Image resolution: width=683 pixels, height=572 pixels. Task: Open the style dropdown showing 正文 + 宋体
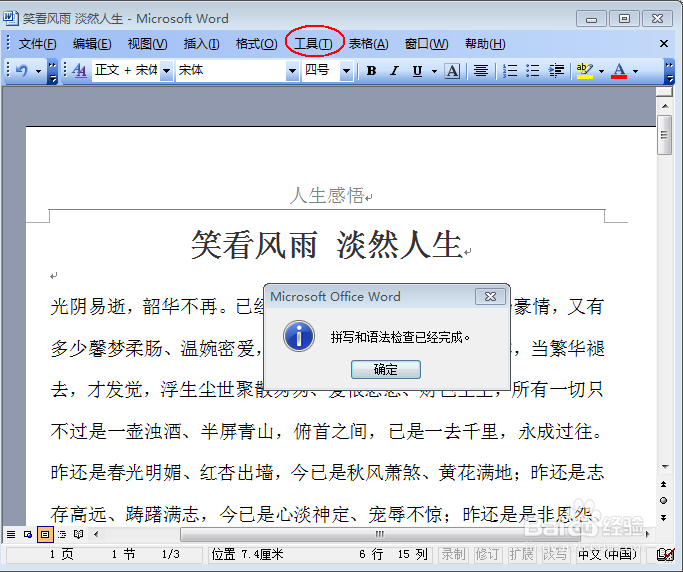click(x=166, y=71)
